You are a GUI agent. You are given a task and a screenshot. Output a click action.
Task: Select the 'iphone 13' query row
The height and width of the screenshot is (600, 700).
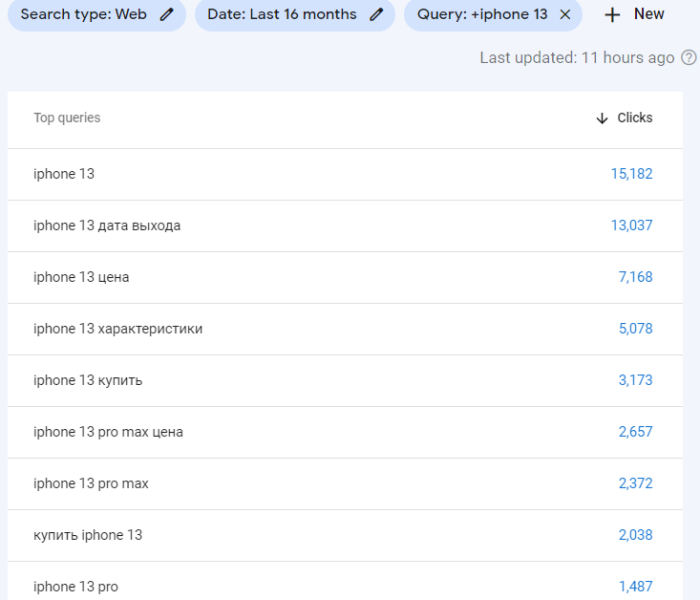(345, 174)
